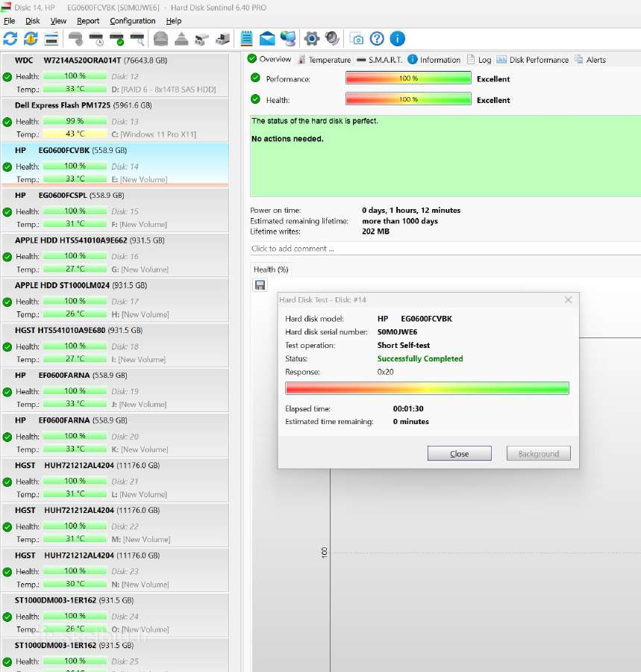The image size is (641, 672).
Task: Switch to the Temperature tab
Action: (x=324, y=60)
